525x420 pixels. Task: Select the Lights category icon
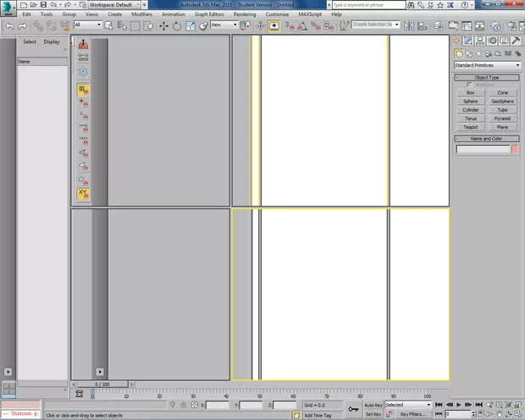(480, 53)
